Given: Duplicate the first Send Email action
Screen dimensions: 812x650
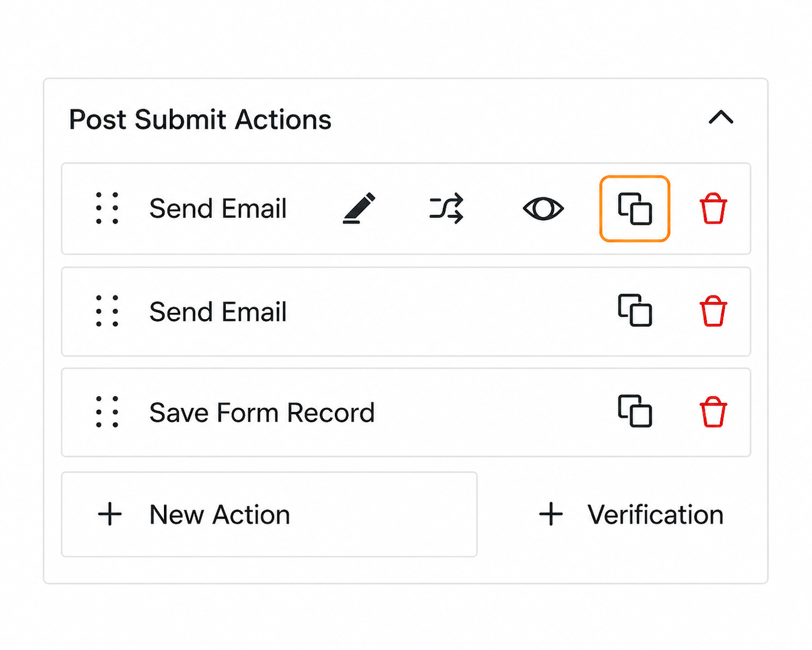Looking at the screenshot, I should [x=635, y=209].
